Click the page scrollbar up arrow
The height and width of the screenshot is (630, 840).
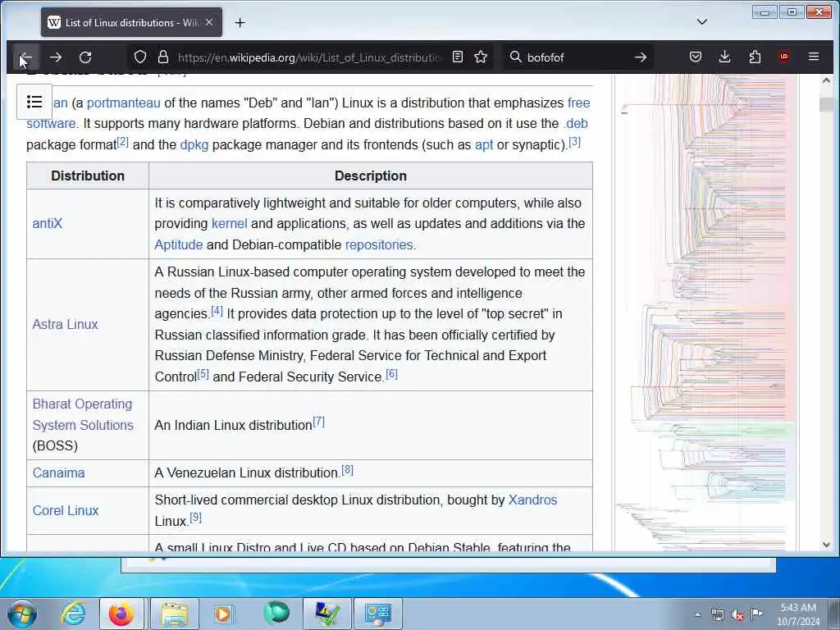(x=826, y=81)
